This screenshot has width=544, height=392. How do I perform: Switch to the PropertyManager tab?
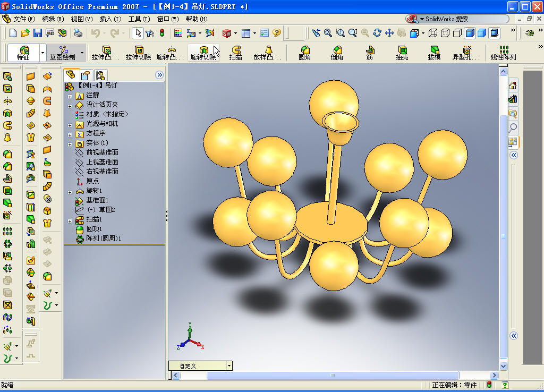pos(86,75)
